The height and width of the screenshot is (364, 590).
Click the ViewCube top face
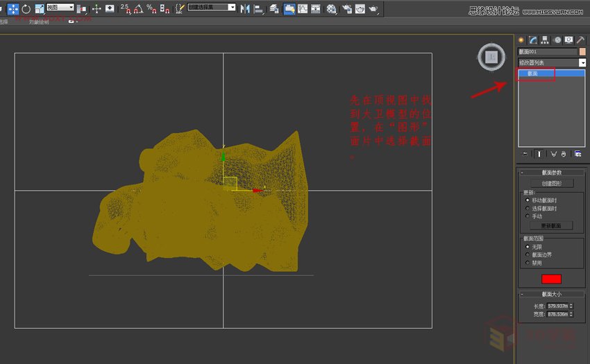pos(491,57)
